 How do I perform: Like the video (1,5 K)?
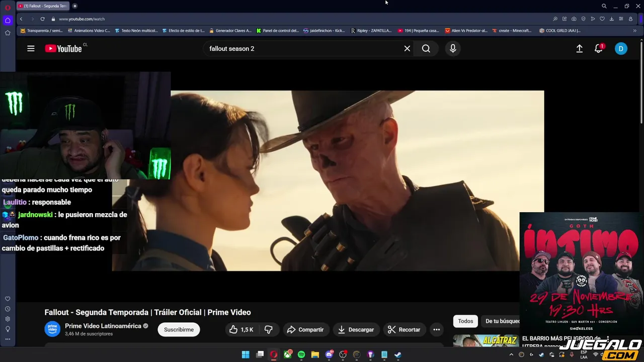point(242,329)
